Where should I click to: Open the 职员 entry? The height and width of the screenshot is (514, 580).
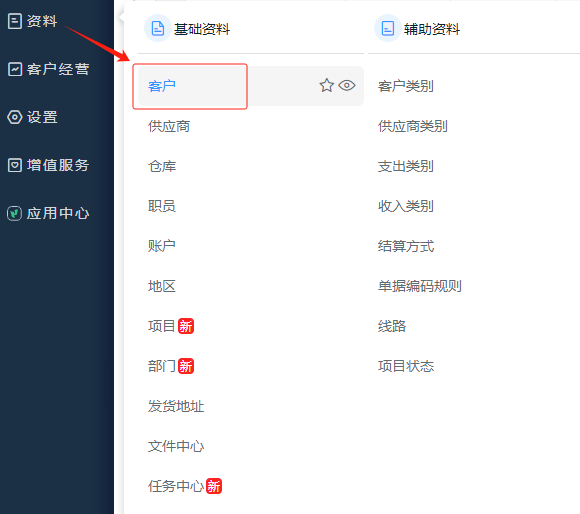(x=162, y=206)
